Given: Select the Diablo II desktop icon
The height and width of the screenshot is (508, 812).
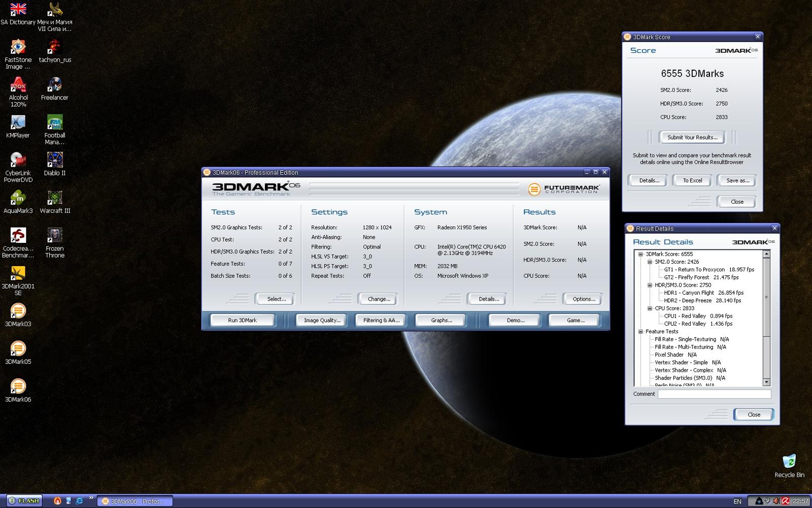Looking at the screenshot, I should click(x=55, y=164).
